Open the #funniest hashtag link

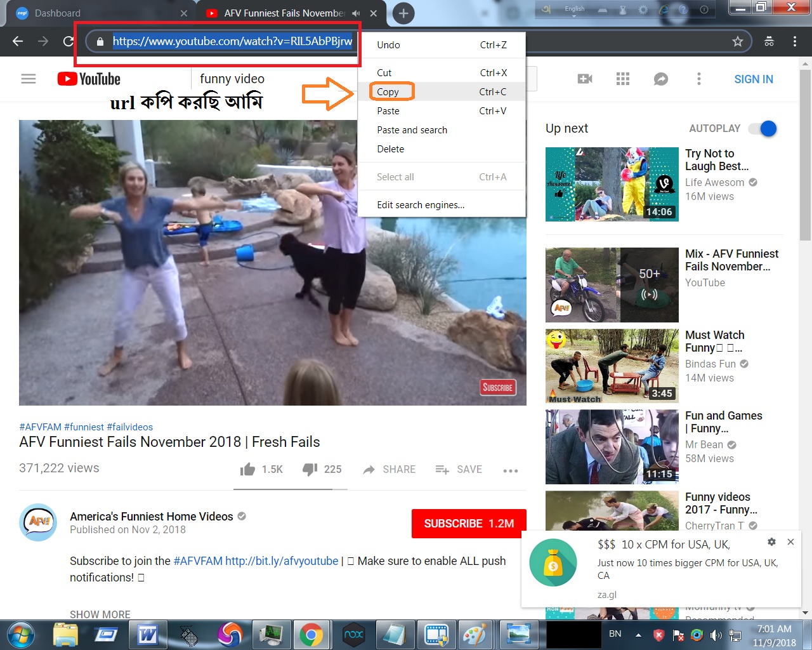point(84,427)
